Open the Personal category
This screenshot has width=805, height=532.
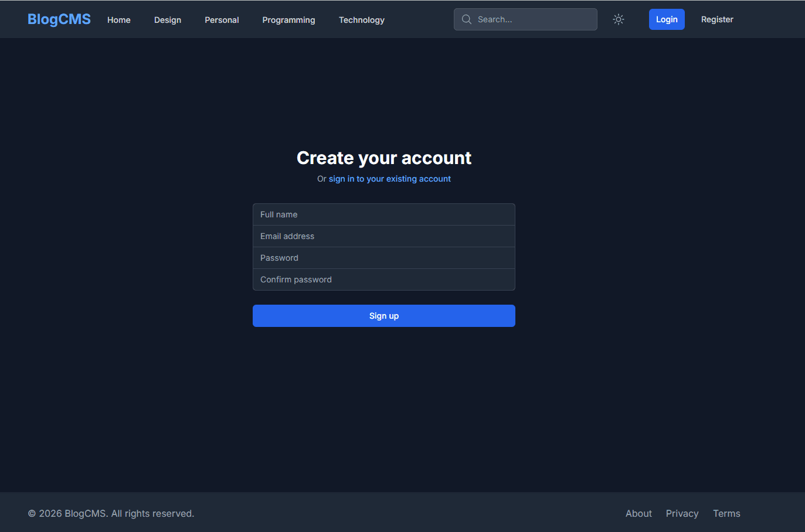222,20
